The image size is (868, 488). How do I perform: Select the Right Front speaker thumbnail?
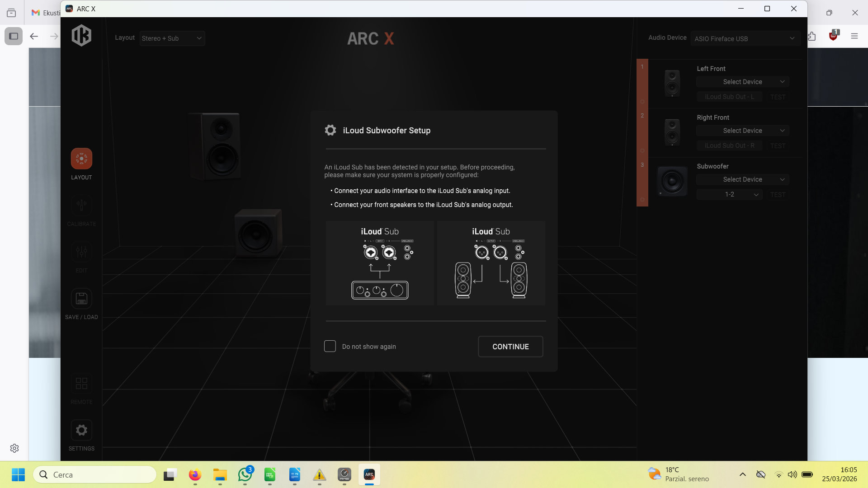[672, 132]
